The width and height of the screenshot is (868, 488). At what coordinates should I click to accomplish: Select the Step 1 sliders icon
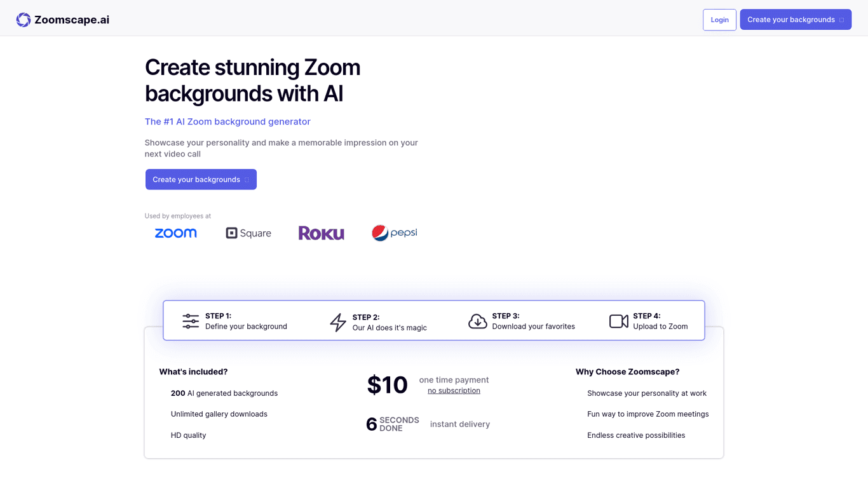click(x=190, y=321)
